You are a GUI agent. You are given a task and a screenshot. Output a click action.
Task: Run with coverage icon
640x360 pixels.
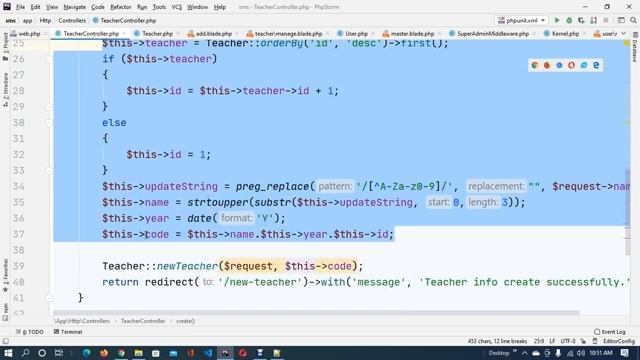(x=581, y=20)
